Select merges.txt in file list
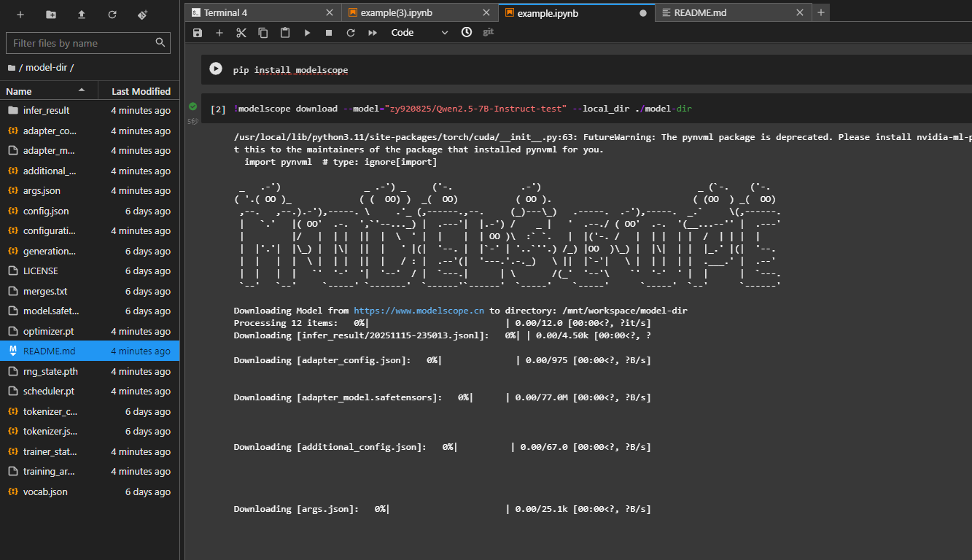The height and width of the screenshot is (560, 972). point(90,291)
